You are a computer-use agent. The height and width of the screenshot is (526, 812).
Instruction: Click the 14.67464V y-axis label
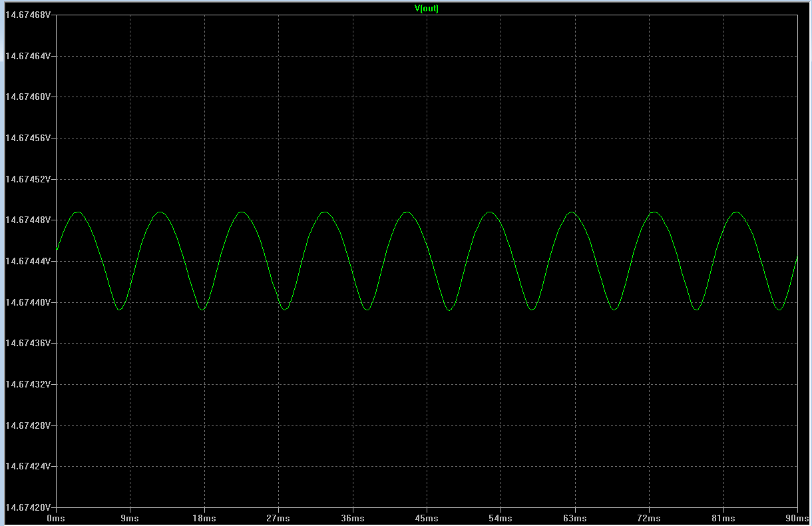click(28, 56)
